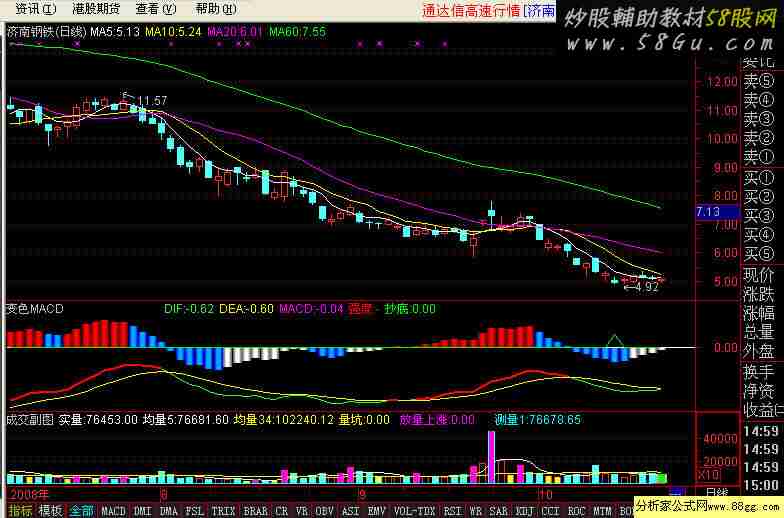Open the 港股期货 menu
This screenshot has height=518, width=784.
point(96,8)
